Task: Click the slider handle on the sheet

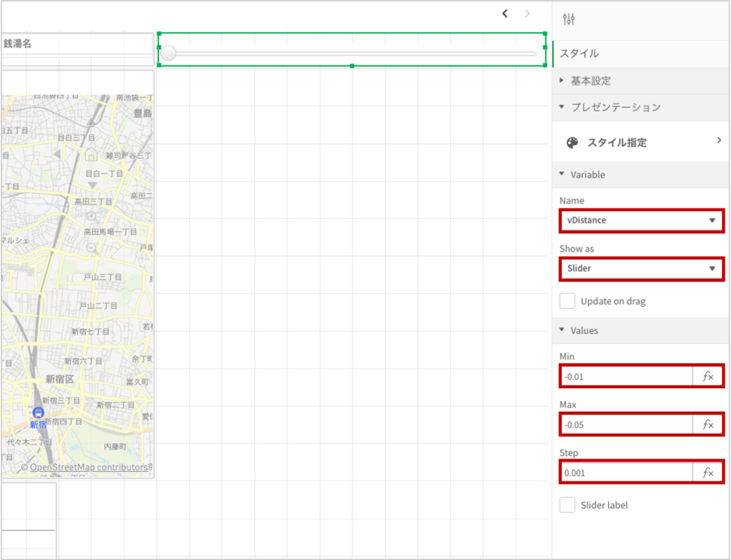Action: [x=168, y=53]
